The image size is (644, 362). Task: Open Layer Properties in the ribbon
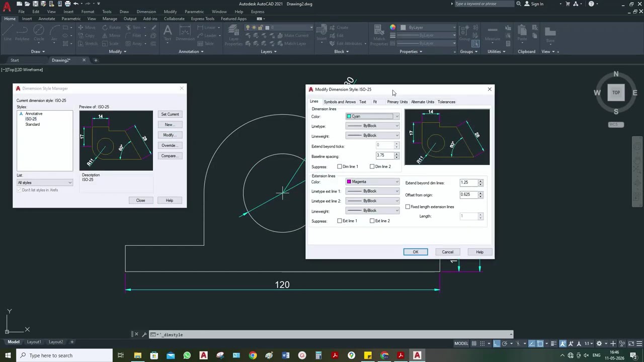[x=233, y=34]
